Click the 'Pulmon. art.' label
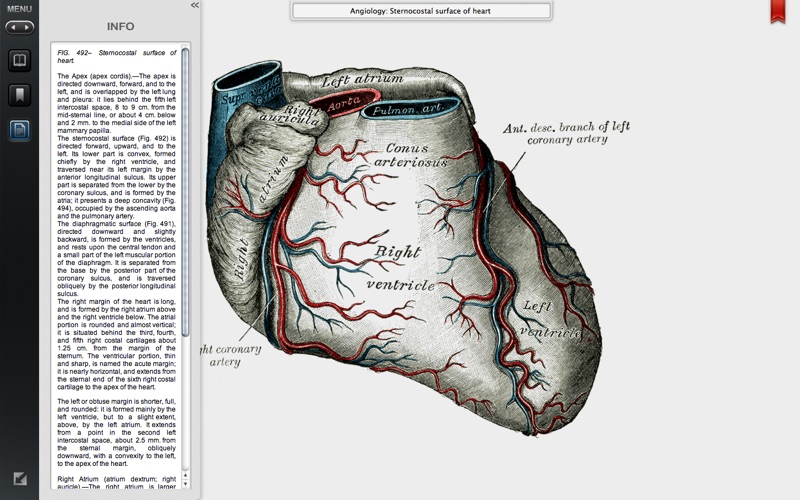This screenshot has width=800, height=500. coord(408,109)
